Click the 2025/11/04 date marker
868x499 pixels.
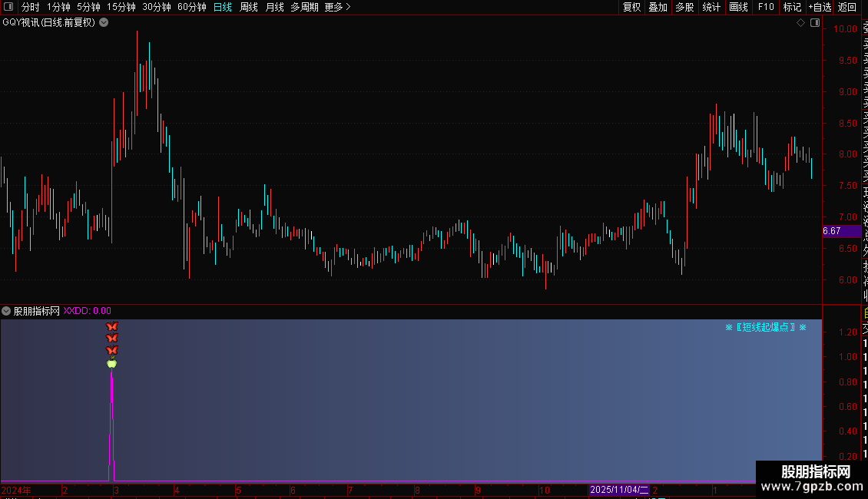click(618, 490)
